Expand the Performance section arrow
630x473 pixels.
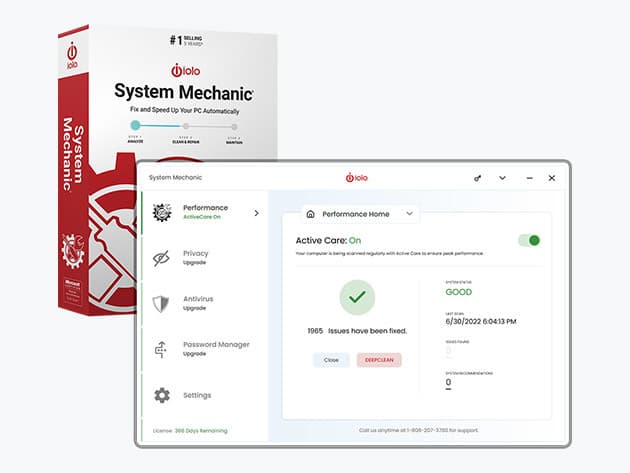point(256,213)
